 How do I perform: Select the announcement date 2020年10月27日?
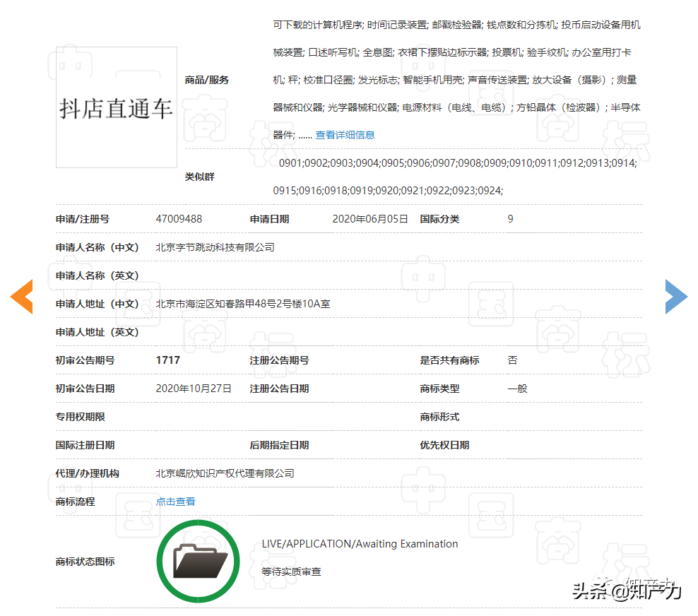click(x=194, y=389)
